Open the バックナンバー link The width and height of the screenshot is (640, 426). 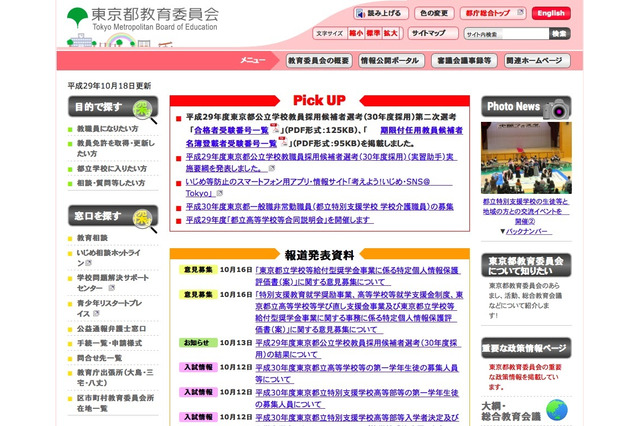point(529,231)
